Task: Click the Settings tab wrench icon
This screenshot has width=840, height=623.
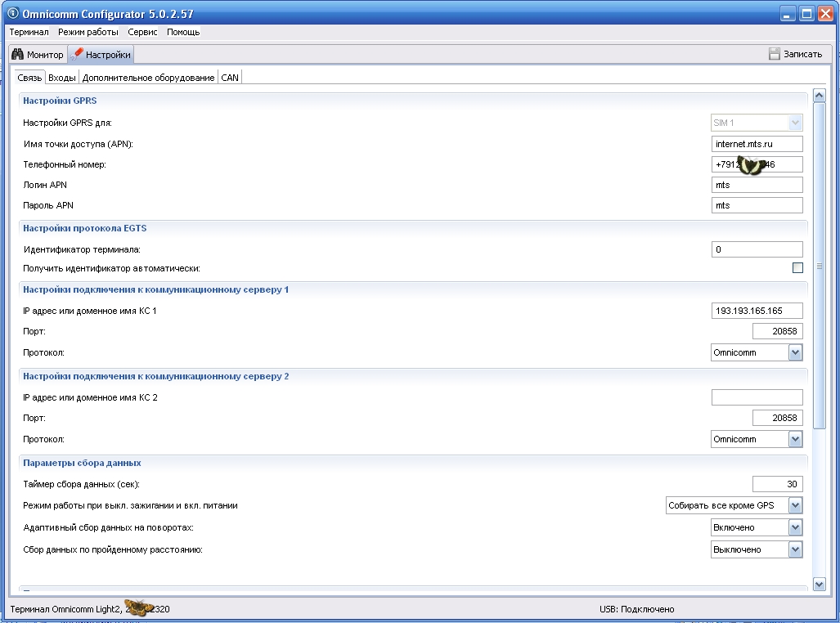Action: coord(77,55)
